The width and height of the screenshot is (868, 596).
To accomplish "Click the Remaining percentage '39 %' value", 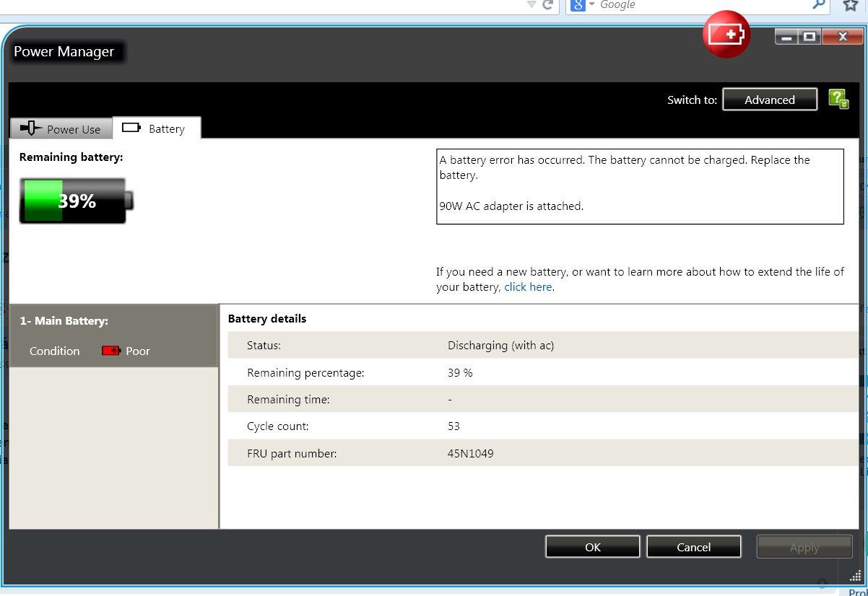I will (x=460, y=373).
